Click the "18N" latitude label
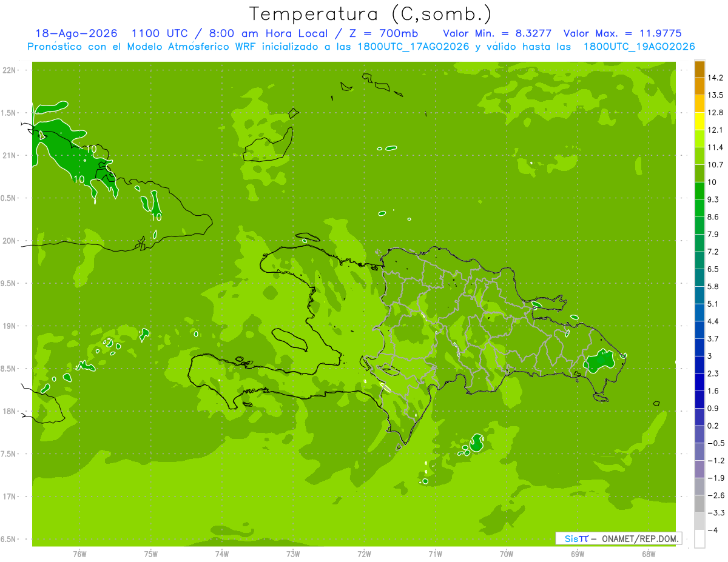Screen dimensions: 728x562 click(9, 412)
